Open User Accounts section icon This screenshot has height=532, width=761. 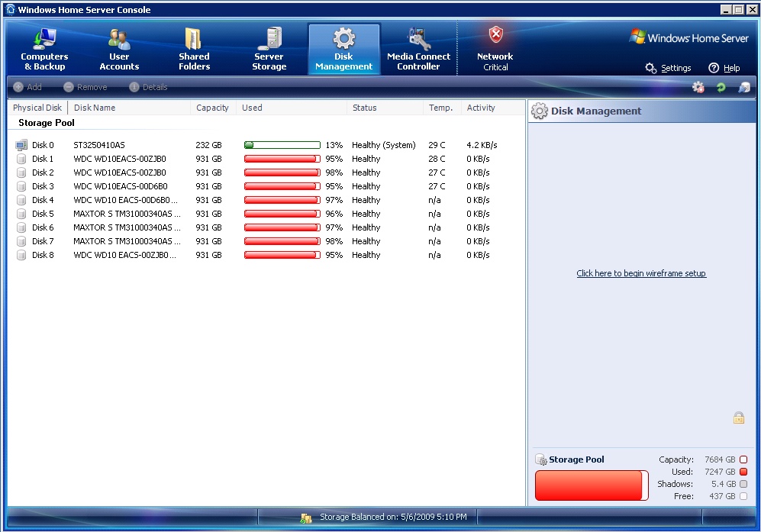point(119,39)
